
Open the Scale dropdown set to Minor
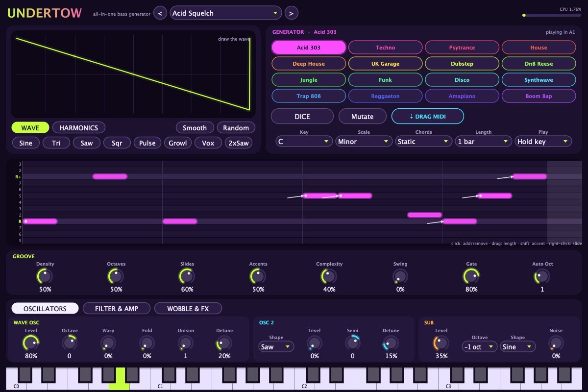[364, 142]
